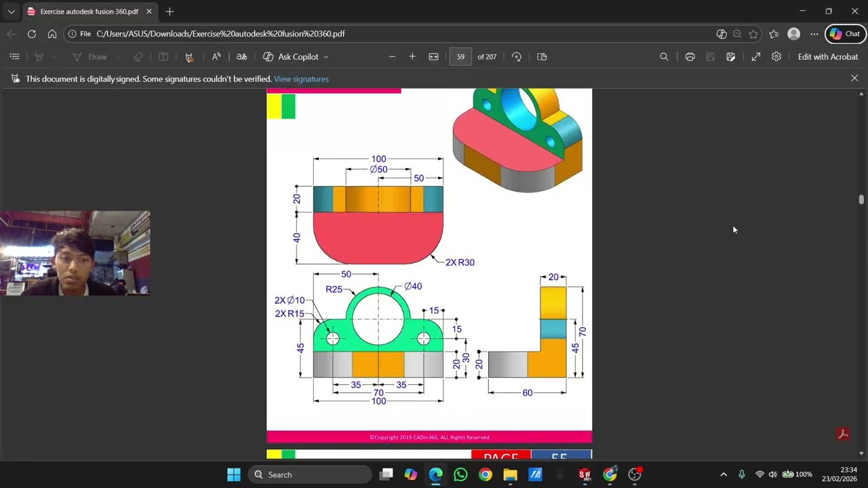Click the page number field showing 59
868x488 pixels.
click(x=460, y=57)
